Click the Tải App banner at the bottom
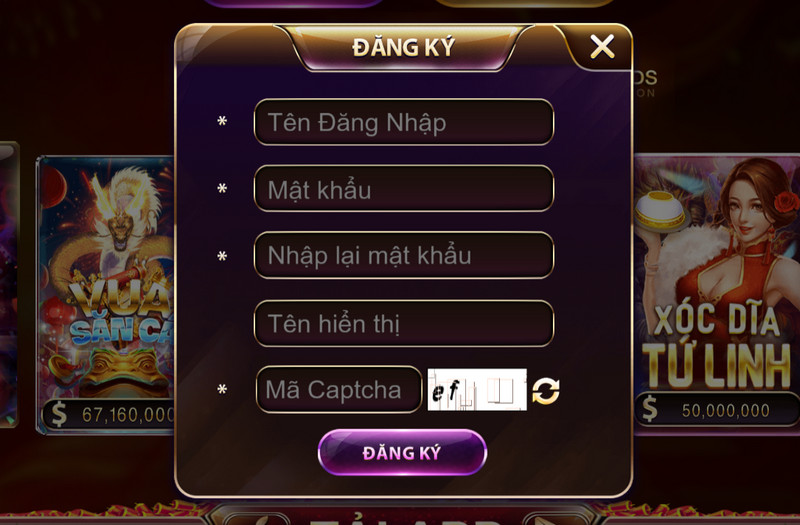This screenshot has height=525, width=800. tap(403, 516)
